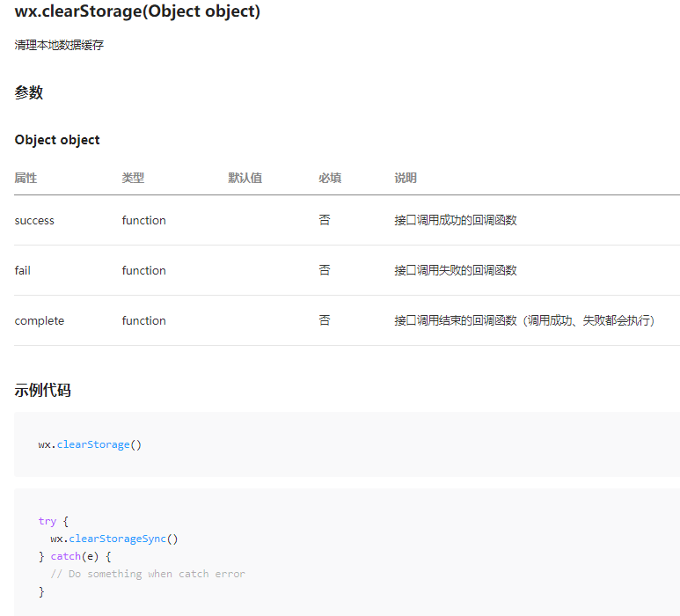Click the try { code line
Image resolution: width=680 pixels, height=616 pixels.
pyautogui.click(x=54, y=521)
